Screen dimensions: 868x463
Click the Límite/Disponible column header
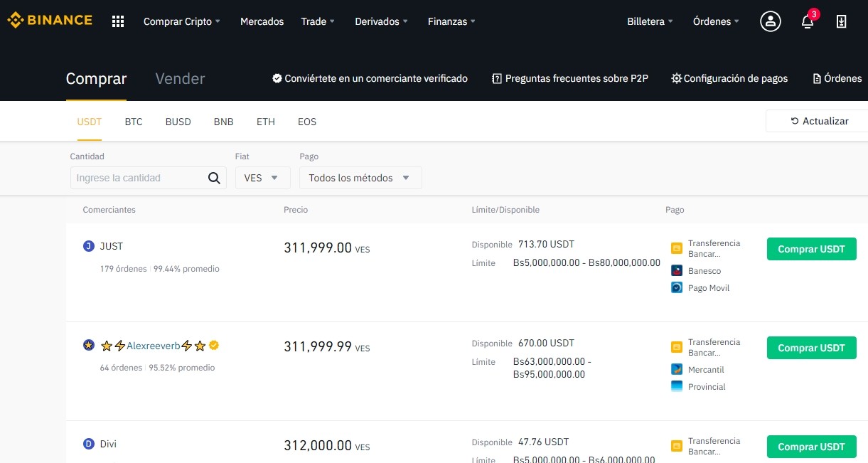(x=505, y=210)
